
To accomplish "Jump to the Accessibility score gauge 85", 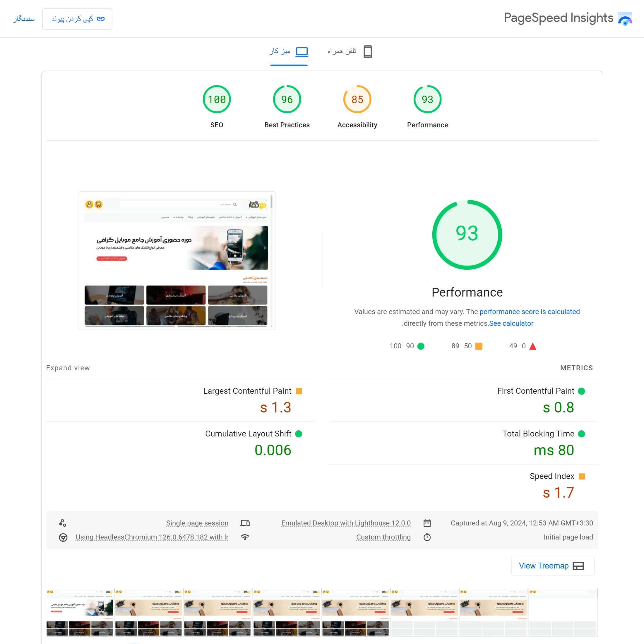I will (357, 99).
